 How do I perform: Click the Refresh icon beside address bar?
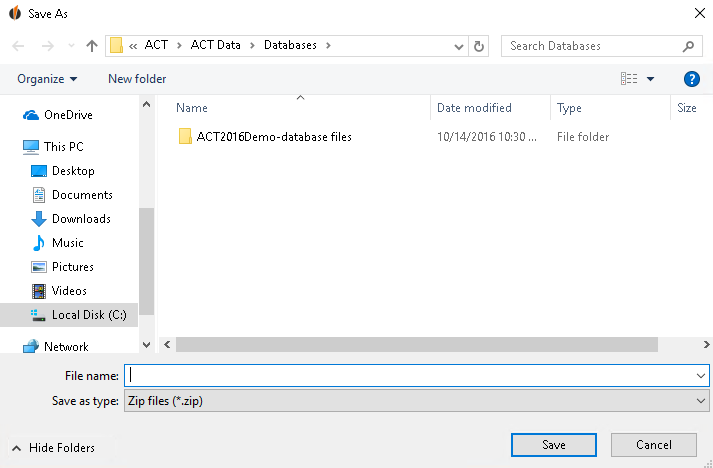tap(478, 46)
